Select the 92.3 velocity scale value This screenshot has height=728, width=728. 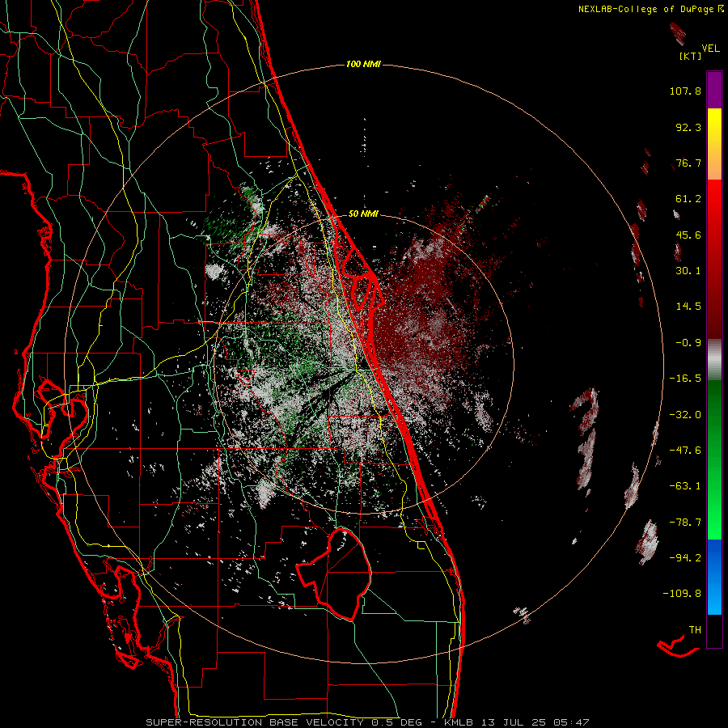[x=688, y=127]
